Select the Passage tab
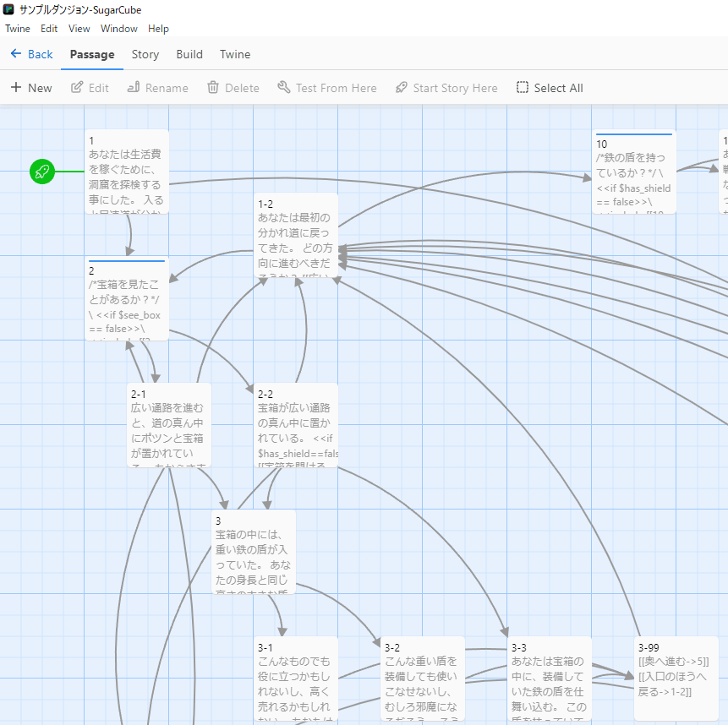 pyautogui.click(x=92, y=54)
